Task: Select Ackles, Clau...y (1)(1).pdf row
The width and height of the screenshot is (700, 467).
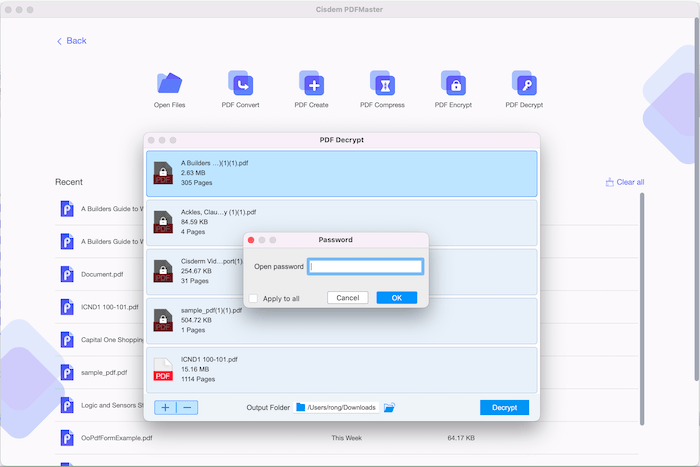Action: pyautogui.click(x=342, y=223)
